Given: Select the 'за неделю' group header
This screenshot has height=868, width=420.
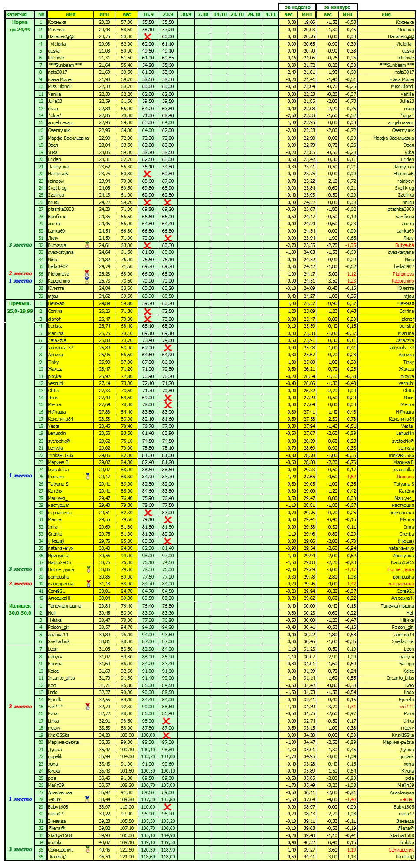Looking at the screenshot, I should coord(298,7).
